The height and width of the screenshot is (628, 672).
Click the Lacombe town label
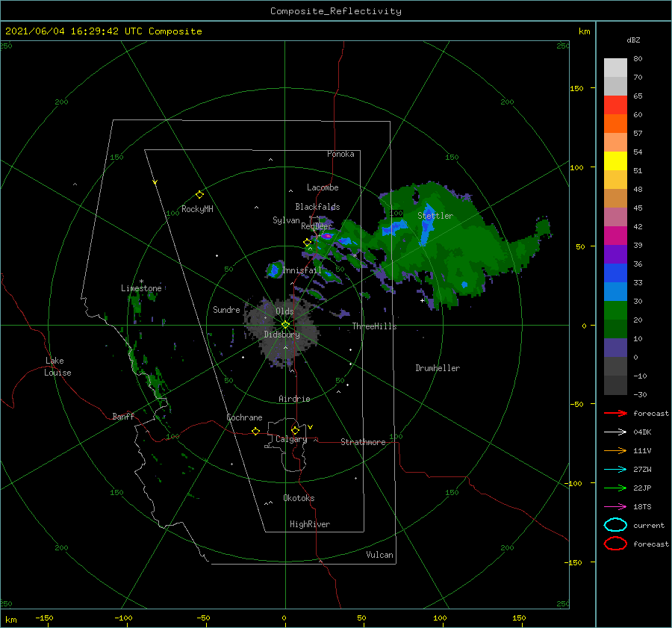tap(323, 187)
